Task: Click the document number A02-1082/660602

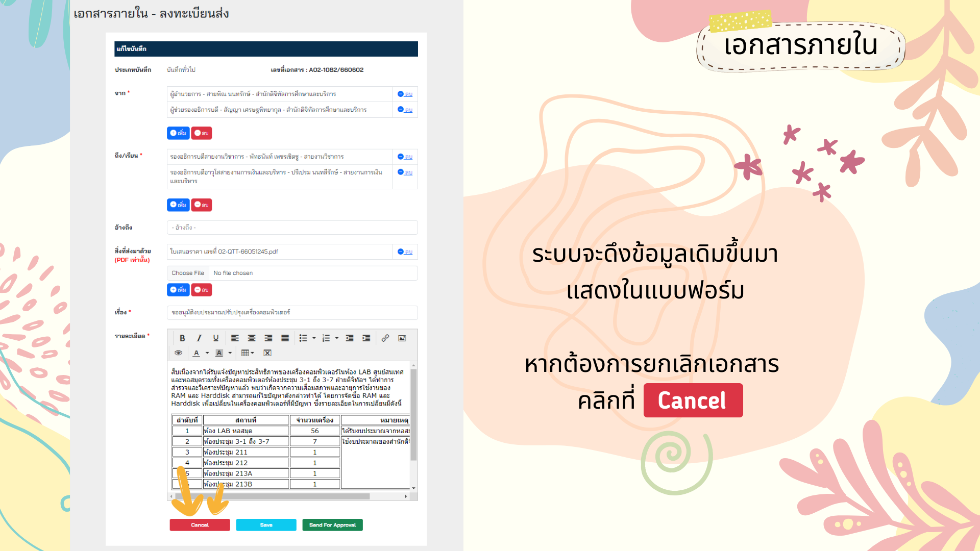Action: coord(336,70)
